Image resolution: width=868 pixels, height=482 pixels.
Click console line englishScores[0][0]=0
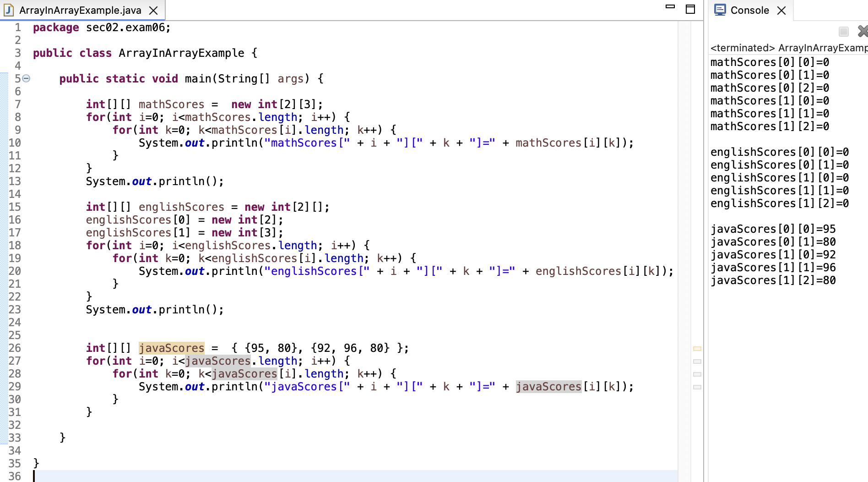(780, 152)
